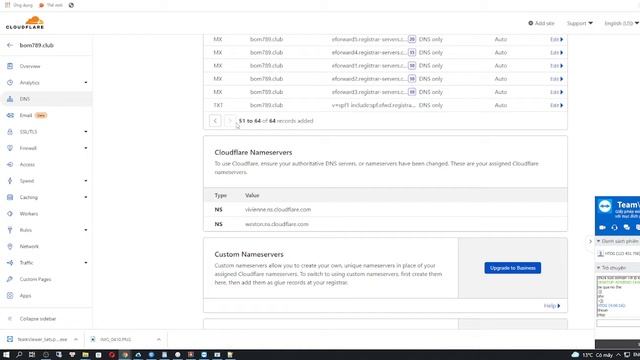
Task: Expand the Speed submenu arrow
Action: tap(86, 180)
